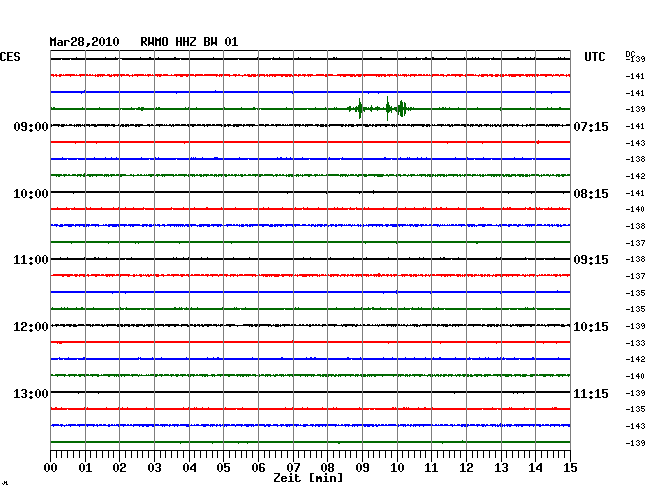This screenshot has width=650, height=494.
Task: Select the 10:00 local time label
Action: pyautogui.click(x=31, y=194)
